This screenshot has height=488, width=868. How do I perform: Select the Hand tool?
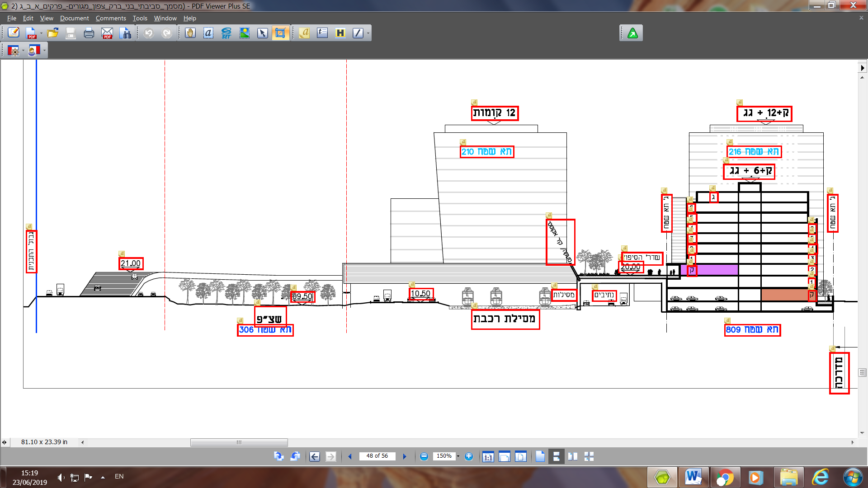pyautogui.click(x=190, y=33)
